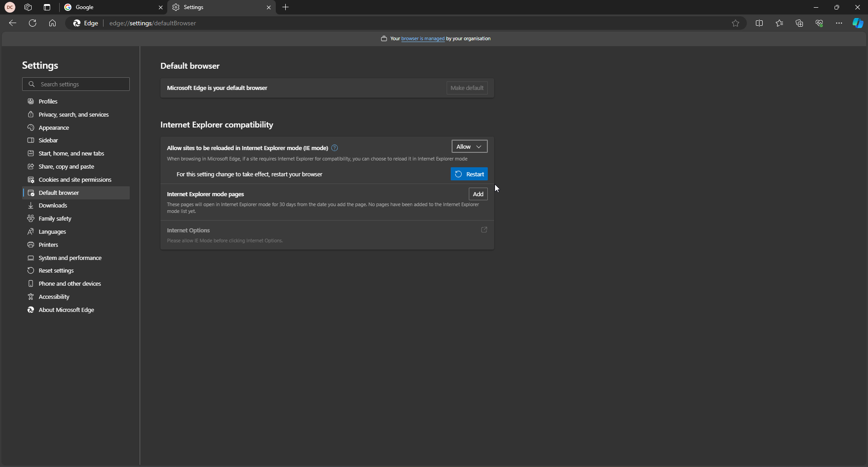Screen dimensions: 868x467
Task: Go to the Home page icon
Action: pos(52,23)
